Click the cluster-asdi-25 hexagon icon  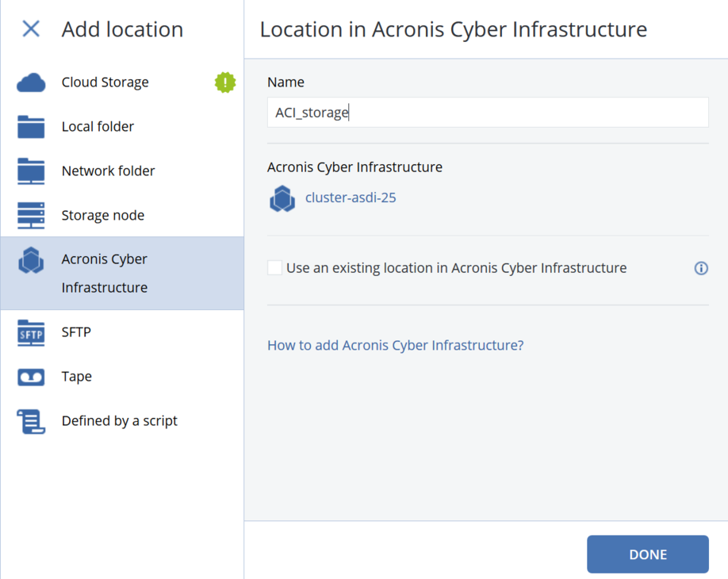click(282, 199)
